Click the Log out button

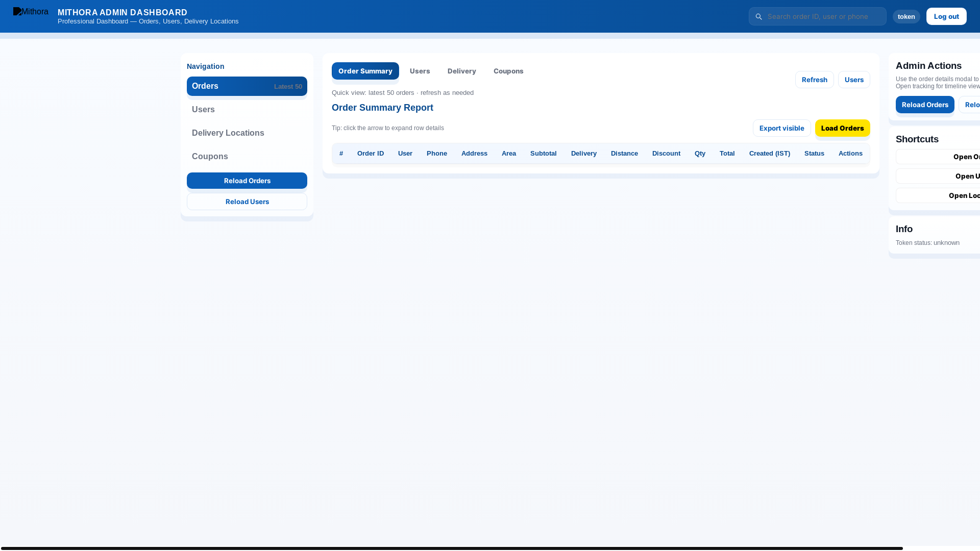tap(946, 16)
